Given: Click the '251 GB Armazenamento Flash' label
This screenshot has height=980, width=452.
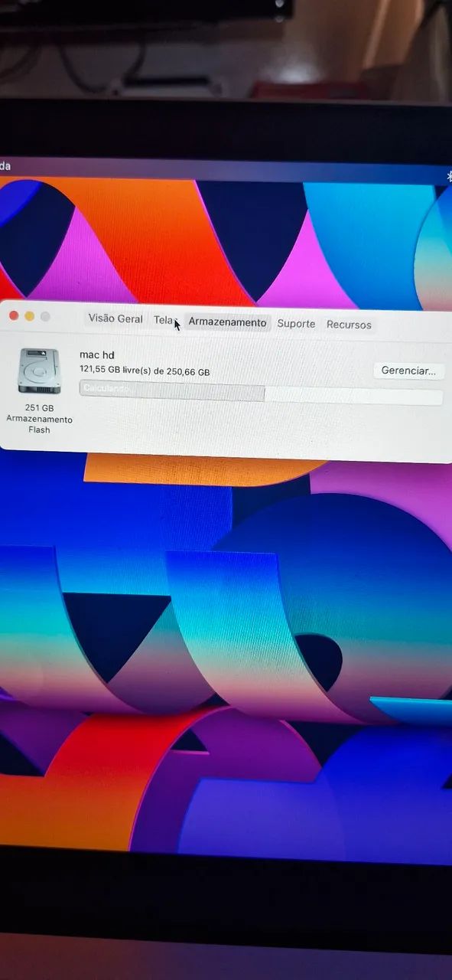Looking at the screenshot, I should 39,419.
